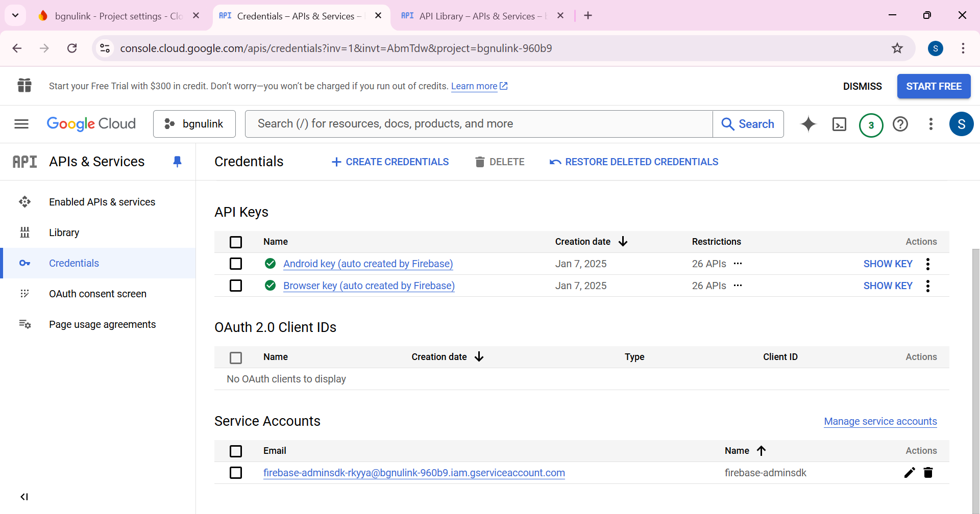Dismiss the free trial banner
This screenshot has height=514, width=980.
(x=862, y=86)
